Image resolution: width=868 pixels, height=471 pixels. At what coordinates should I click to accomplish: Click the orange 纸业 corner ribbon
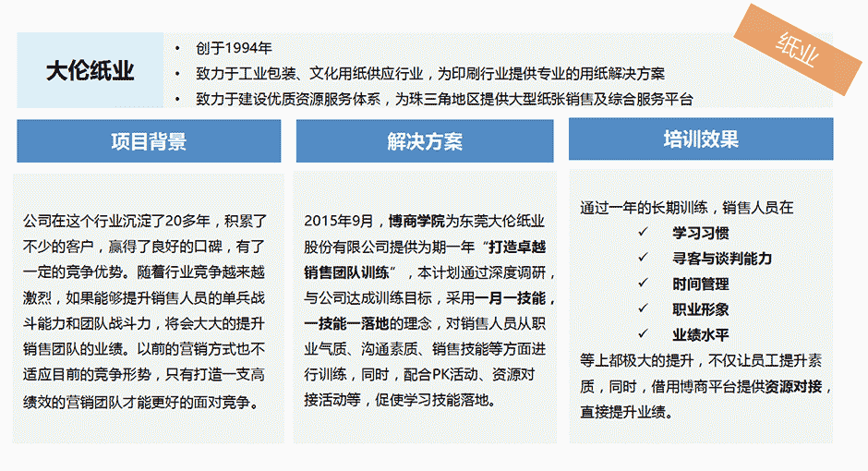tap(796, 49)
